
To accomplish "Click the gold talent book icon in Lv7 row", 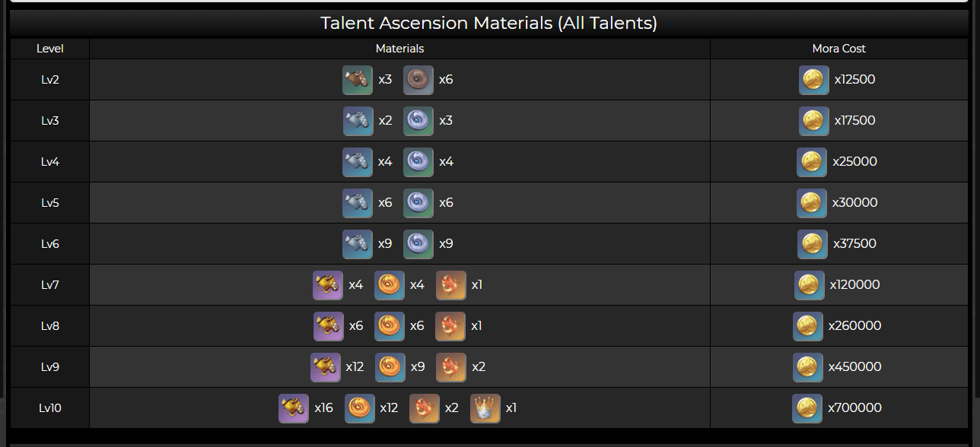I will tap(328, 284).
